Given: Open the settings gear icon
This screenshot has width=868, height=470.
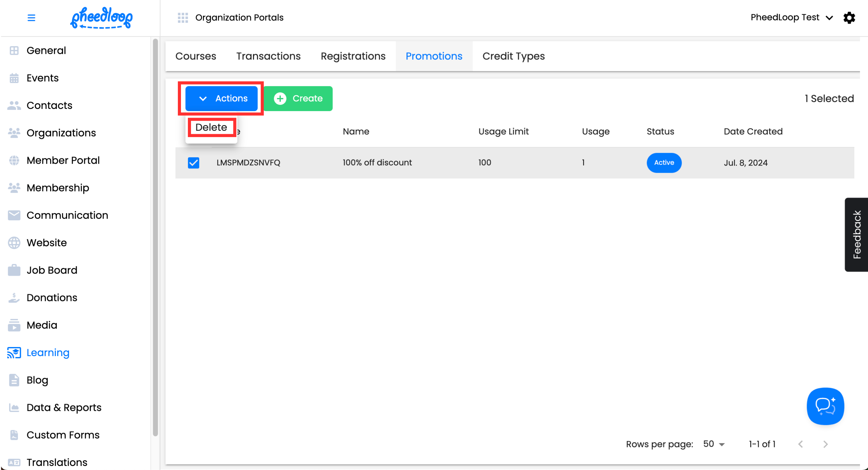Looking at the screenshot, I should (849, 18).
